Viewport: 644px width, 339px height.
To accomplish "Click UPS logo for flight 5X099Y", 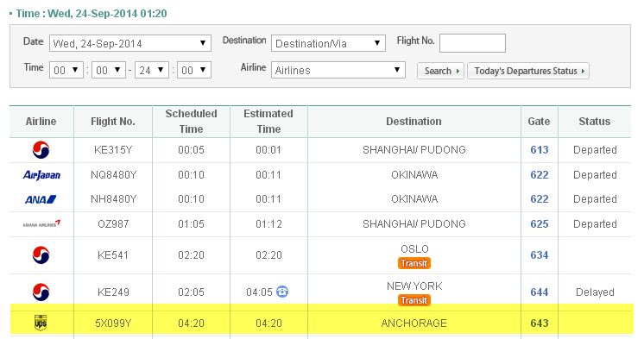I will (x=41, y=323).
